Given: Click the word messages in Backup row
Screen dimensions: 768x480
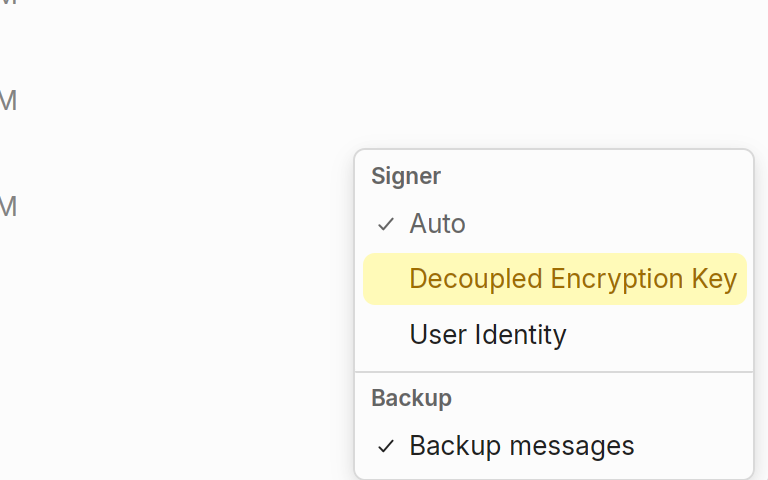Looking at the screenshot, I should click(583, 446).
